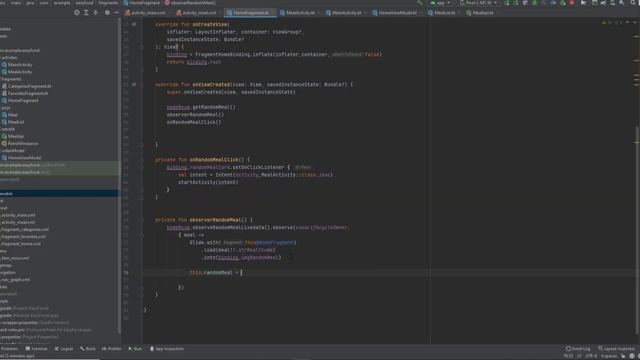Hide the project panel with minus icon

pyautogui.click(x=116, y=13)
